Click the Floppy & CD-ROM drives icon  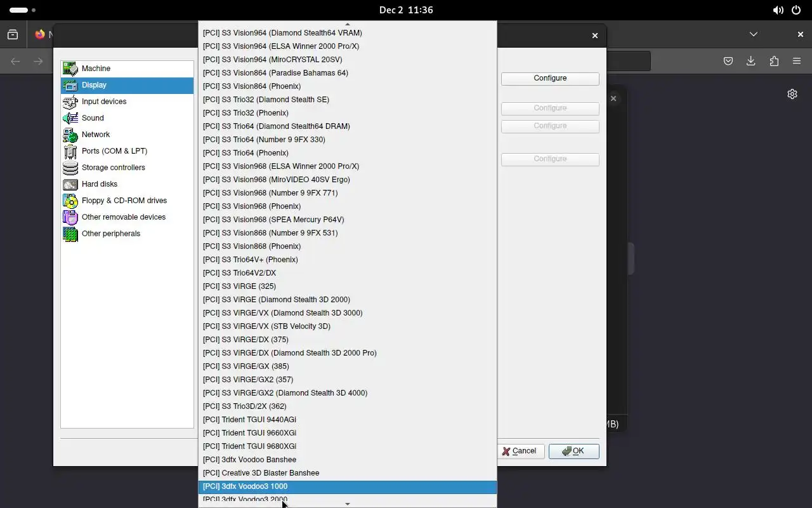pyautogui.click(x=70, y=201)
